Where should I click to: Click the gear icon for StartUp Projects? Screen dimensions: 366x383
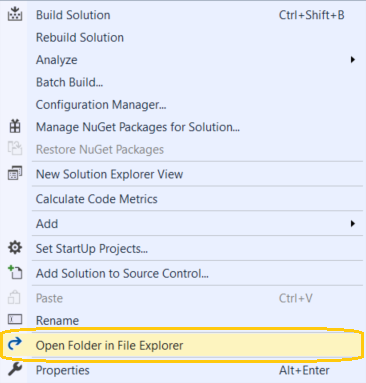[x=15, y=248]
